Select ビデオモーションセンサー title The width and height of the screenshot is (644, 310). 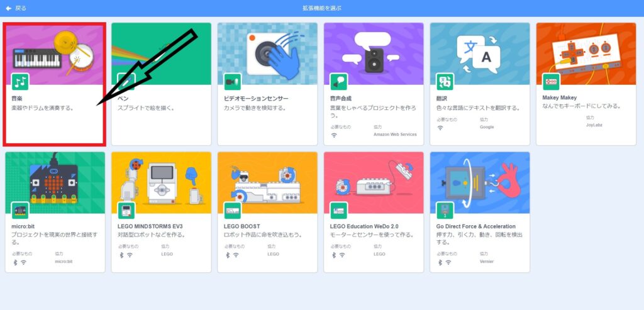[256, 99]
